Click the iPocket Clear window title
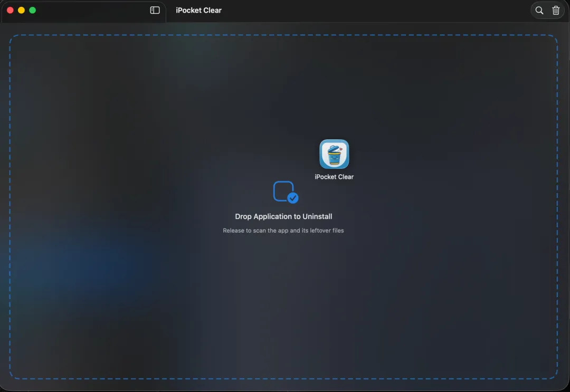570x392 pixels. coord(198,11)
